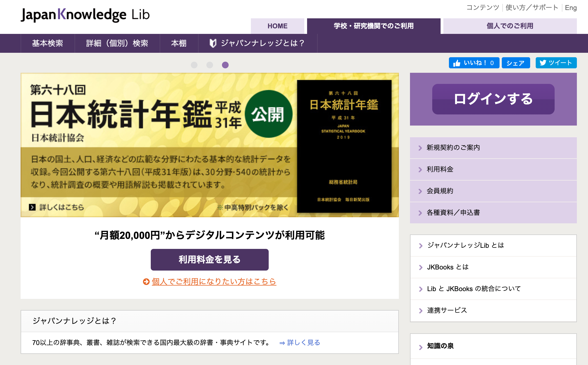
Task: Click the chevron icon beside 連携サービス
Action: [421, 311]
